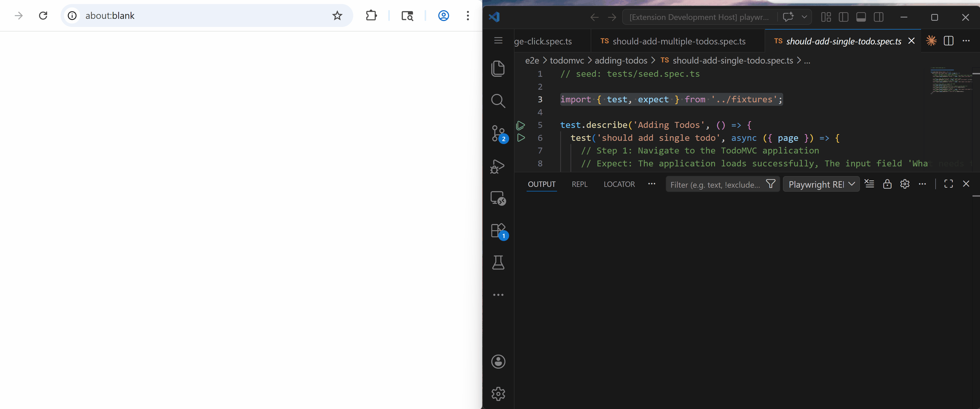Switch to the REPL panel tab
Image resolution: width=980 pixels, height=409 pixels.
579,184
